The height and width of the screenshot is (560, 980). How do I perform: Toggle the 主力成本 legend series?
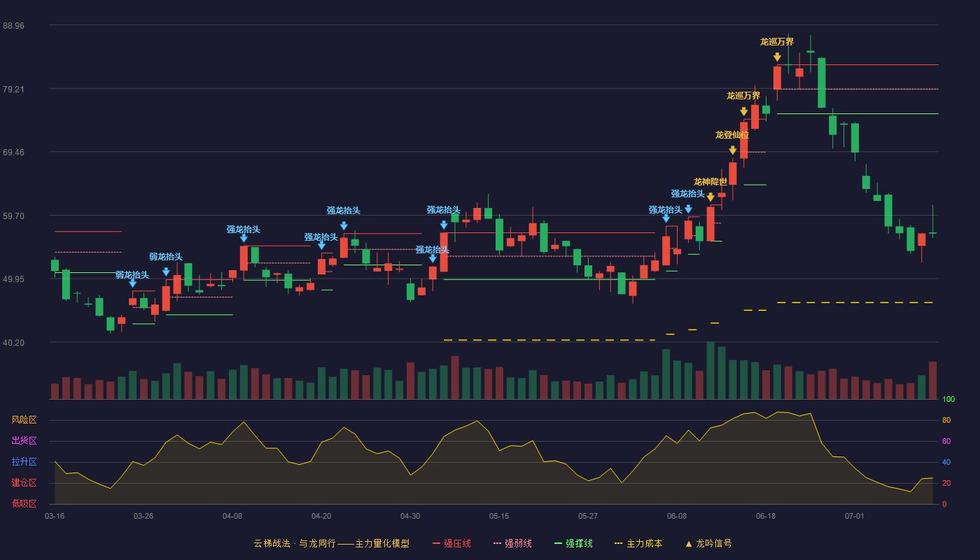(638, 543)
